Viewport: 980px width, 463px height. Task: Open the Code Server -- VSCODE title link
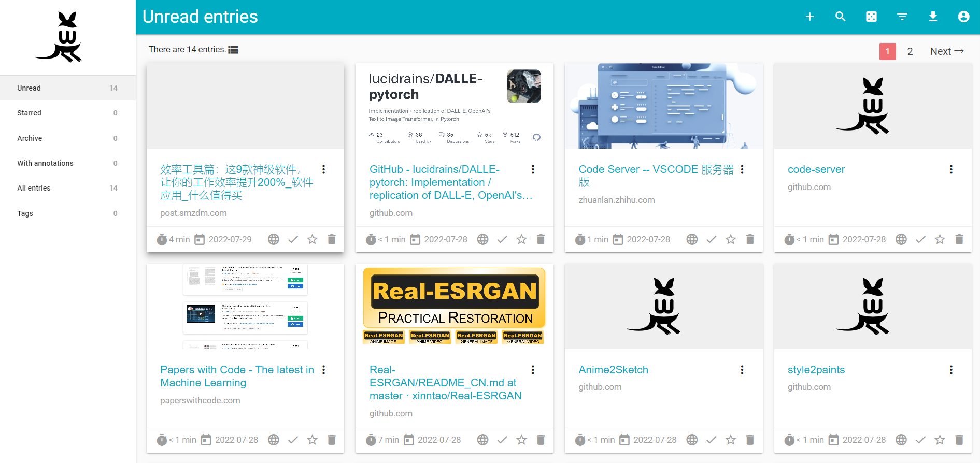656,176
